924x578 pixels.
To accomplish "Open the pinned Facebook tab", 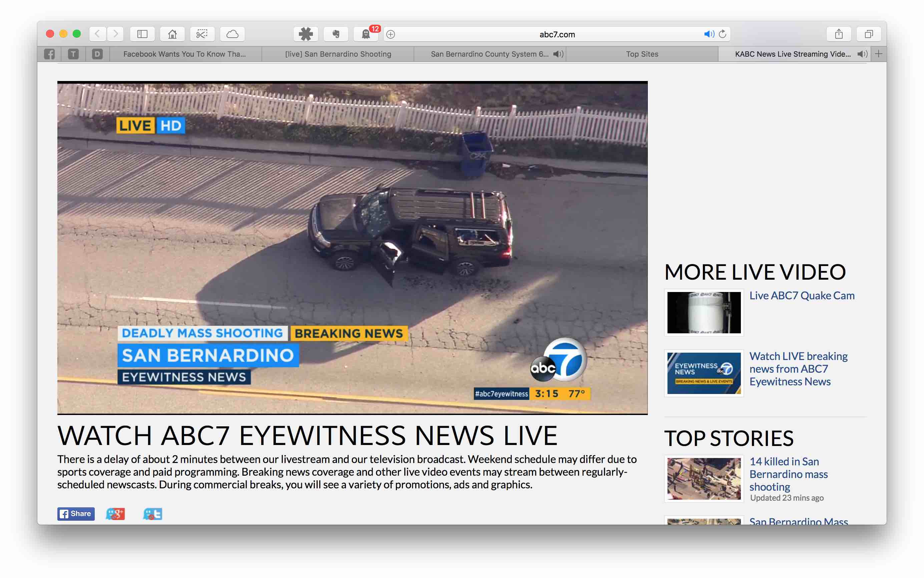I will click(49, 54).
